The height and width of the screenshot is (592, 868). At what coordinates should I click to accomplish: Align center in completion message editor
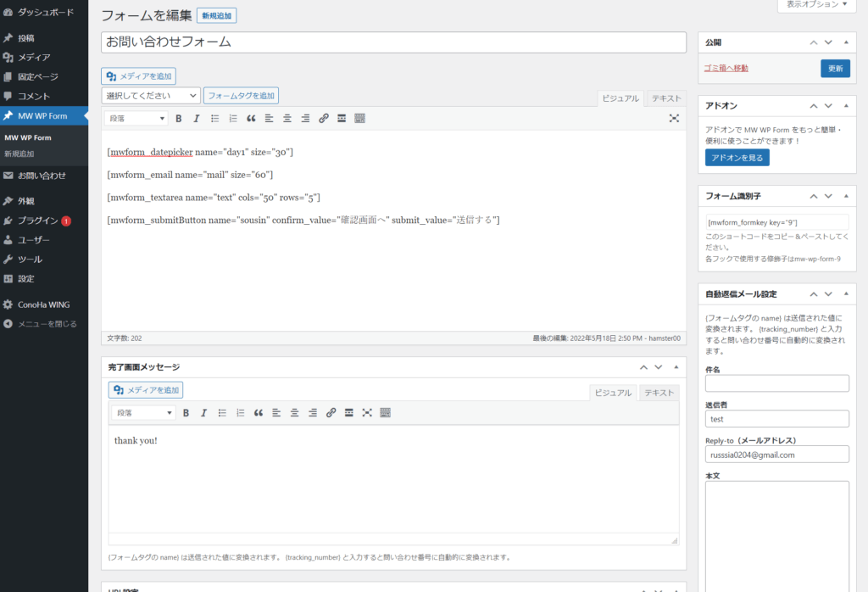point(294,413)
